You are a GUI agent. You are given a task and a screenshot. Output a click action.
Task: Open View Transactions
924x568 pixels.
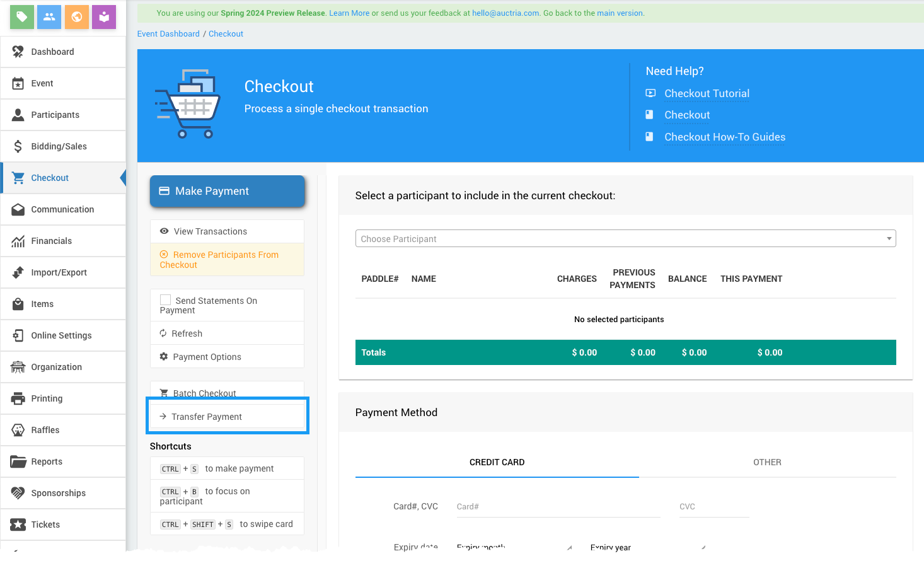(x=210, y=231)
